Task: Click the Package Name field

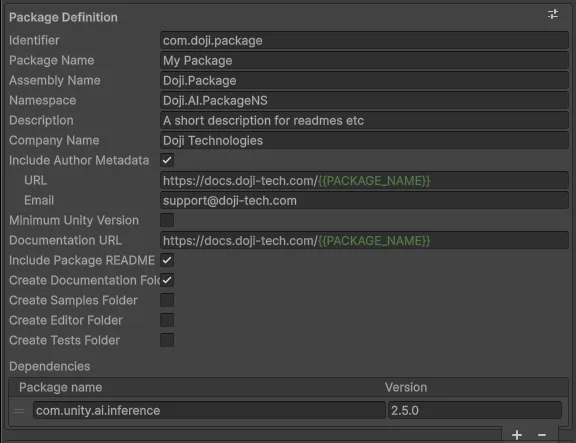Action: point(364,60)
